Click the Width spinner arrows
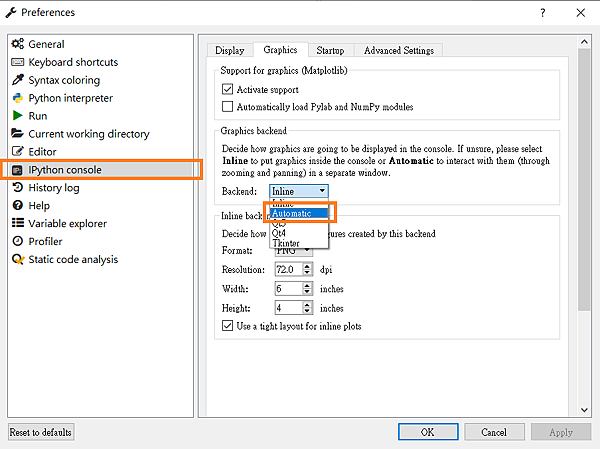 [307, 288]
